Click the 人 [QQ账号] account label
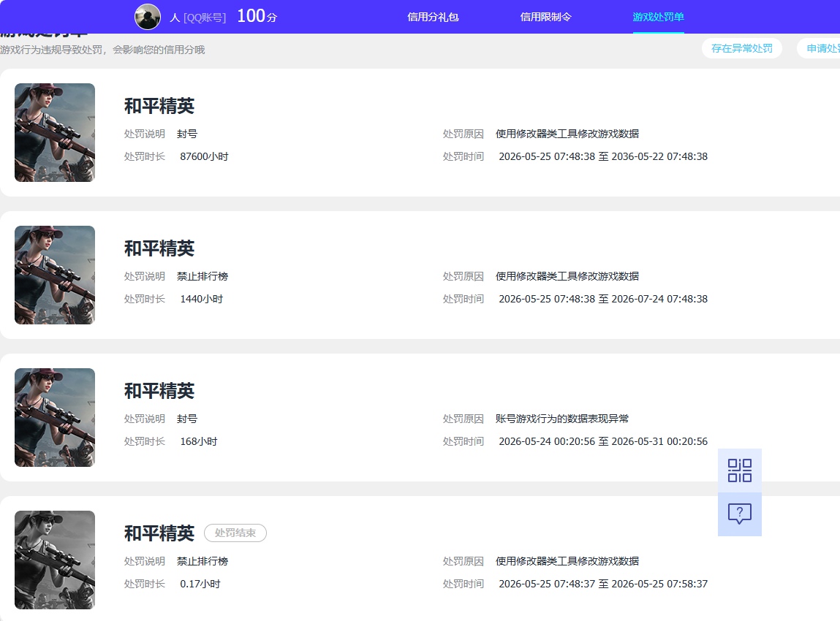 (197, 18)
